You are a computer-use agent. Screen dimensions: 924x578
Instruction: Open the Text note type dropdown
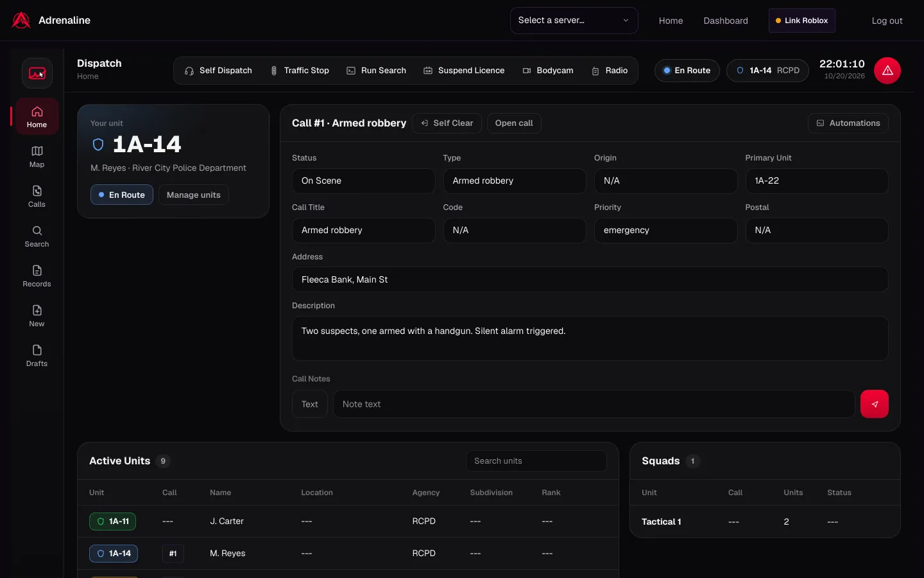310,404
